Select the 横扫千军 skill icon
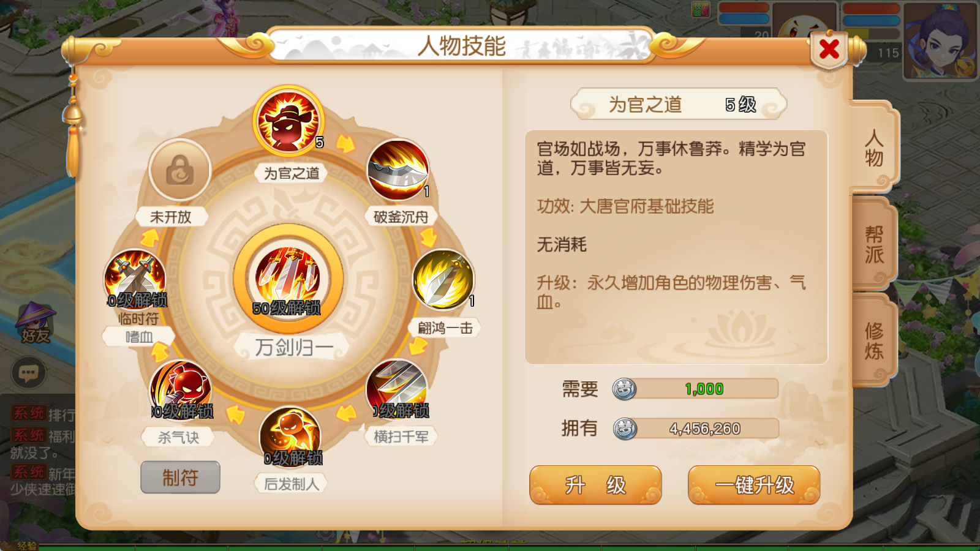The height and width of the screenshot is (551, 980). click(398, 390)
